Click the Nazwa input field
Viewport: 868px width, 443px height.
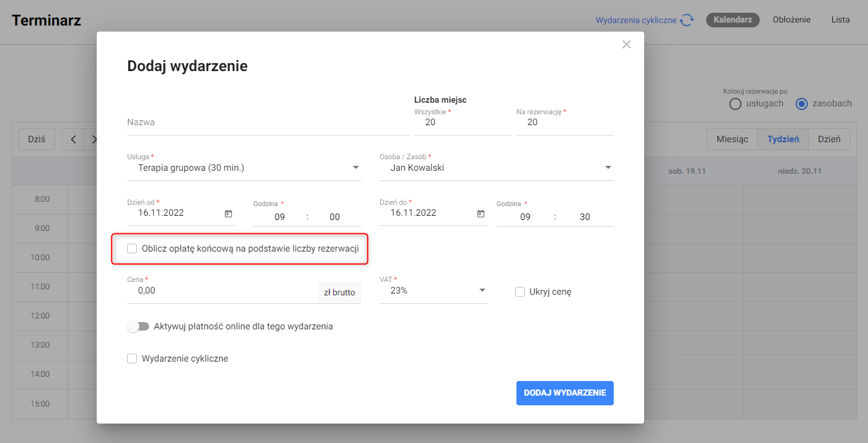268,122
